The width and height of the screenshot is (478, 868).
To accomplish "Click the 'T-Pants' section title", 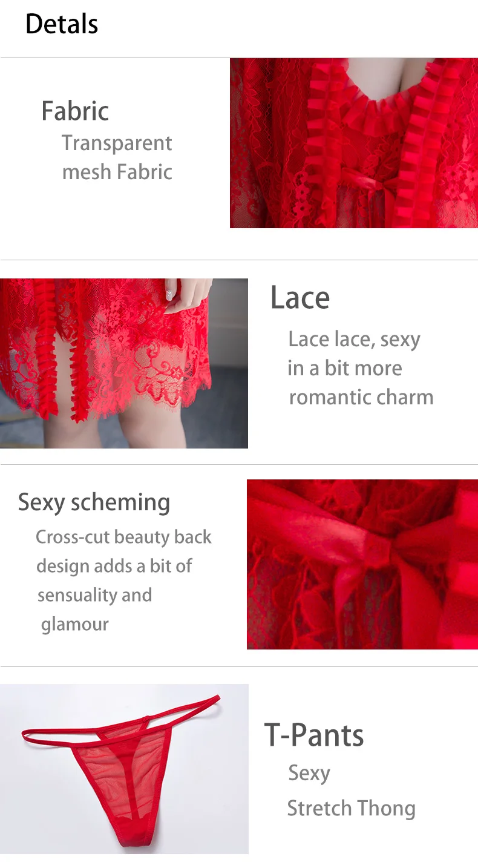I will (314, 735).
